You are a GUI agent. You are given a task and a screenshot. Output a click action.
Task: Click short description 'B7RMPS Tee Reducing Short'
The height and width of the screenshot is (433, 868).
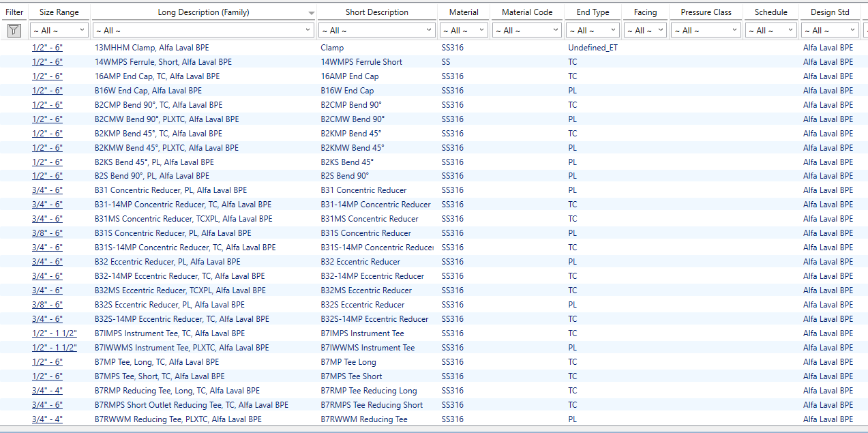(x=372, y=405)
